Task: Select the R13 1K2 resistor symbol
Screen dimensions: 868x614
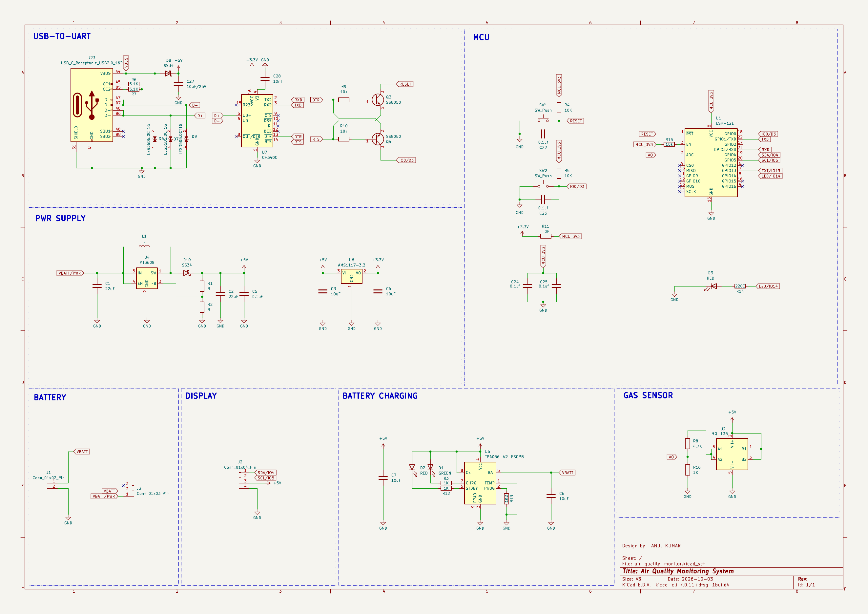Action: (x=506, y=499)
